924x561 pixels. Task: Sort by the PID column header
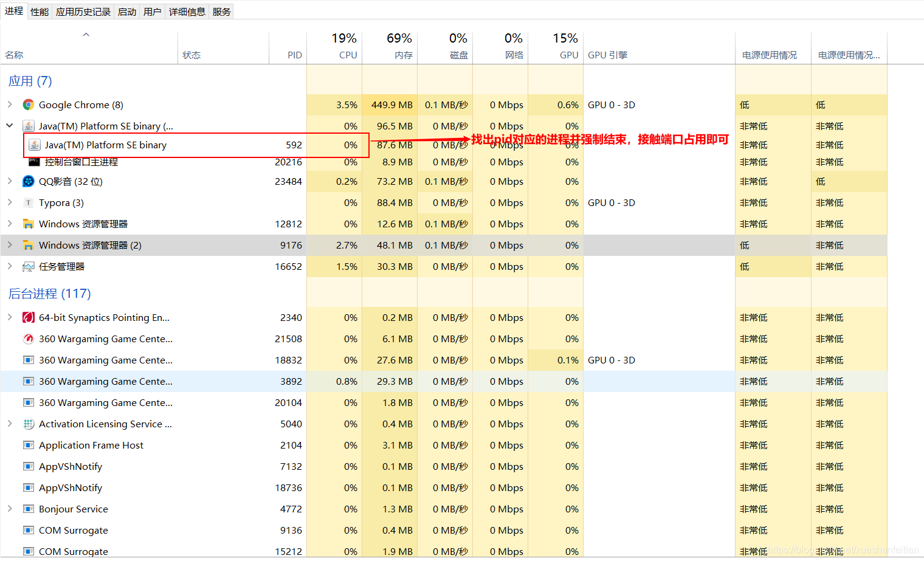pyautogui.click(x=288, y=47)
